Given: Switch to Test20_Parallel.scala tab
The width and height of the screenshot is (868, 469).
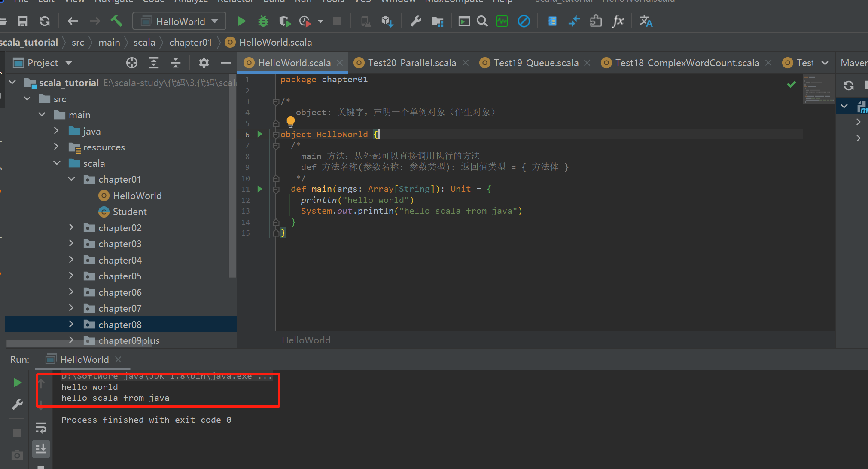Looking at the screenshot, I should pos(411,63).
